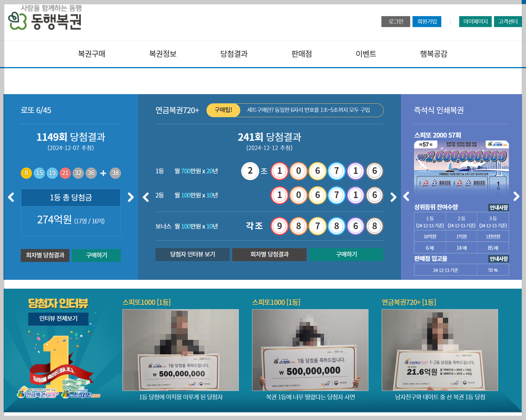Click the 1등 row purple ball 1
Viewport: 526px width, 420px height.
355,171
